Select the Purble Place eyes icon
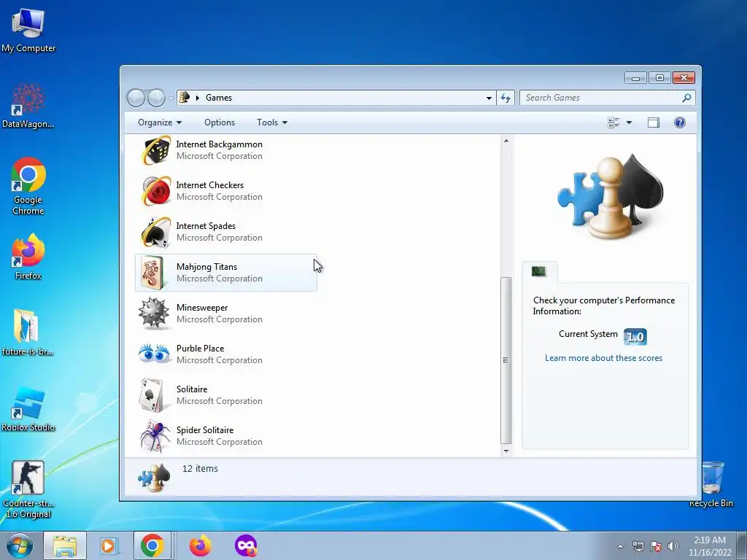 tap(155, 354)
